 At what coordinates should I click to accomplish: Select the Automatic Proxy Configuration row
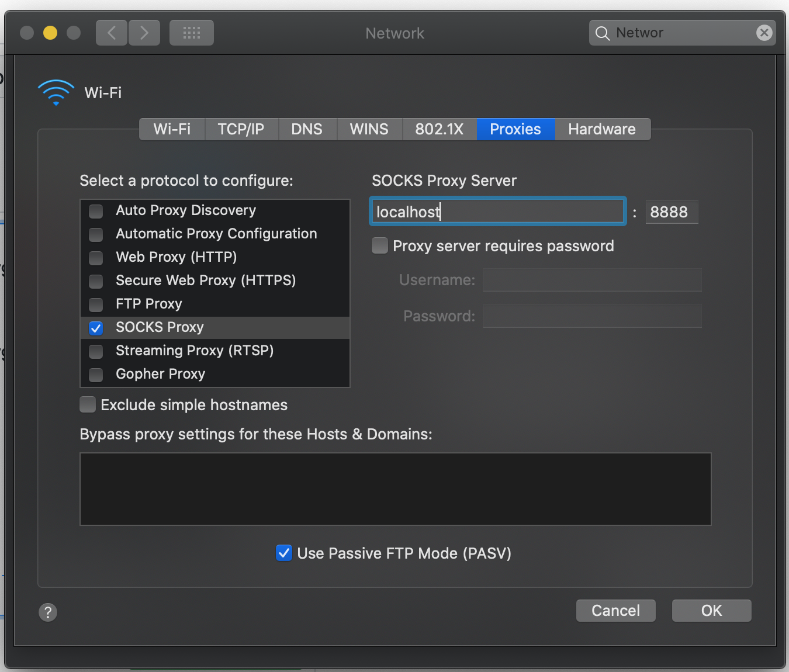point(215,234)
